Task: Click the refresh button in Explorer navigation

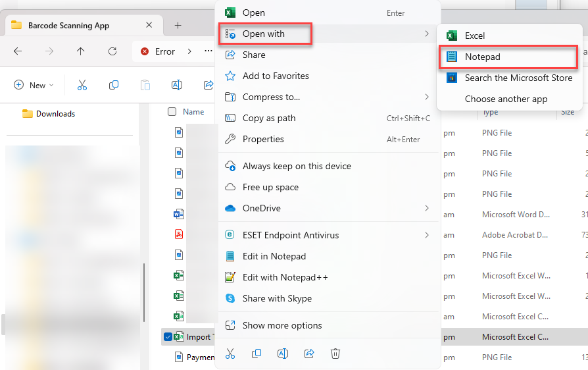Action: pos(112,51)
